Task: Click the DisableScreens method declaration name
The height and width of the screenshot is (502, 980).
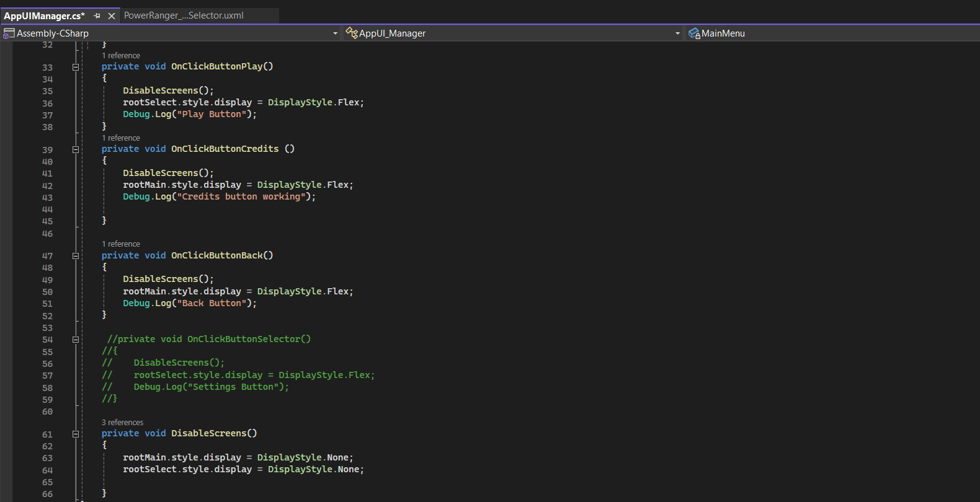Action: click(x=208, y=433)
